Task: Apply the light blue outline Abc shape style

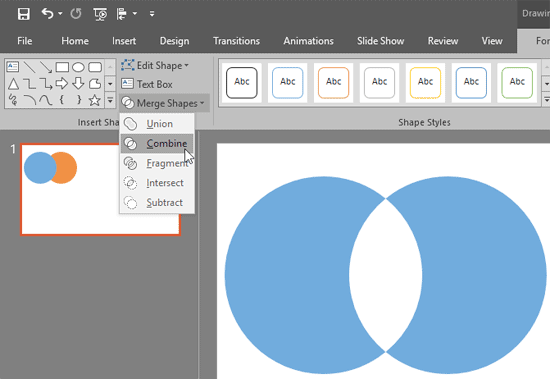Action: [x=288, y=83]
